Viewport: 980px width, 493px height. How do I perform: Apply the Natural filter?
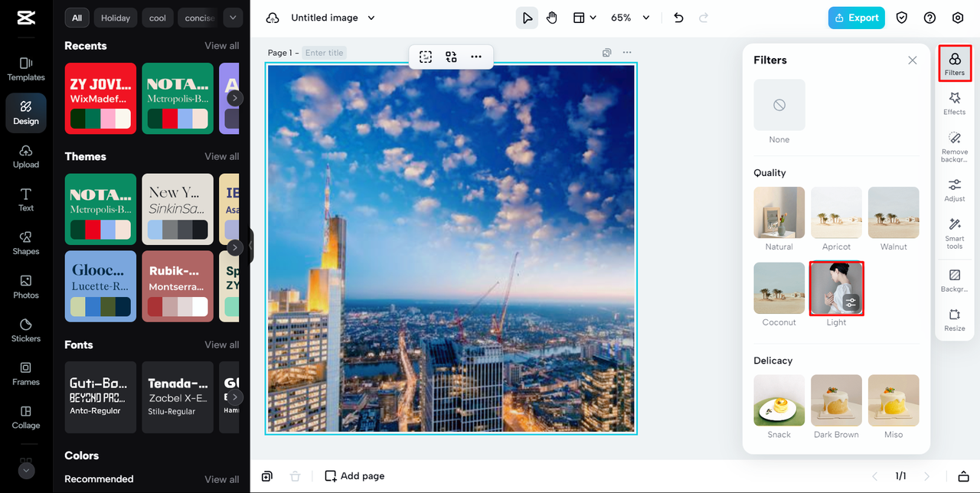779,213
